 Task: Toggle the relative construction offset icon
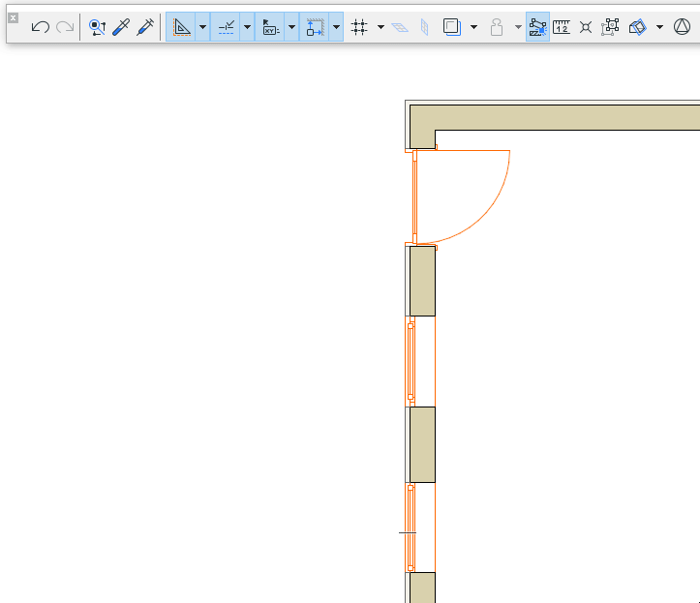point(315,27)
